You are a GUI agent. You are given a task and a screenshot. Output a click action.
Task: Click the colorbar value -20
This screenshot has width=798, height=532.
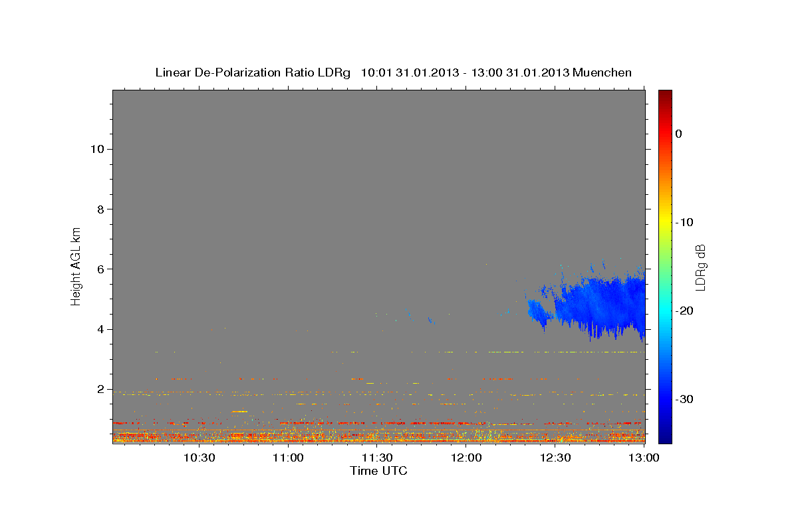pyautogui.click(x=684, y=311)
